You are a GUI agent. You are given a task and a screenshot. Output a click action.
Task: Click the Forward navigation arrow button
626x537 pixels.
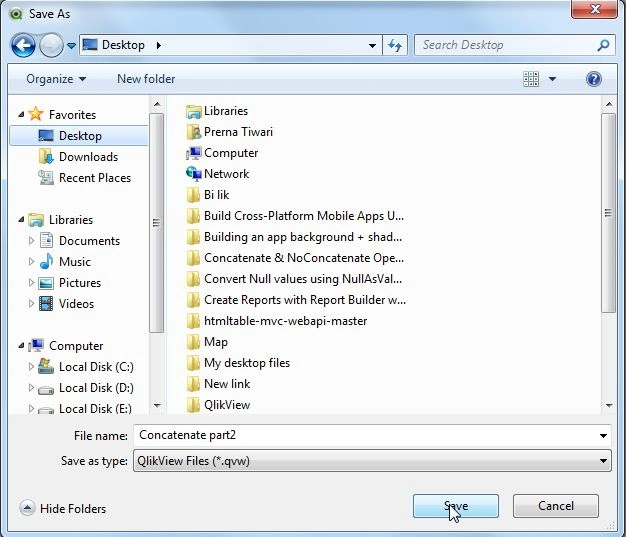point(52,46)
